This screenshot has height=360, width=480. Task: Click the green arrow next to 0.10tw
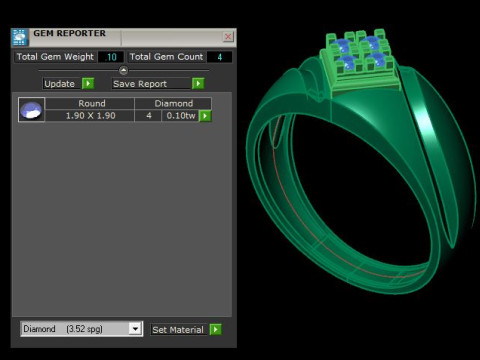[x=205, y=116]
